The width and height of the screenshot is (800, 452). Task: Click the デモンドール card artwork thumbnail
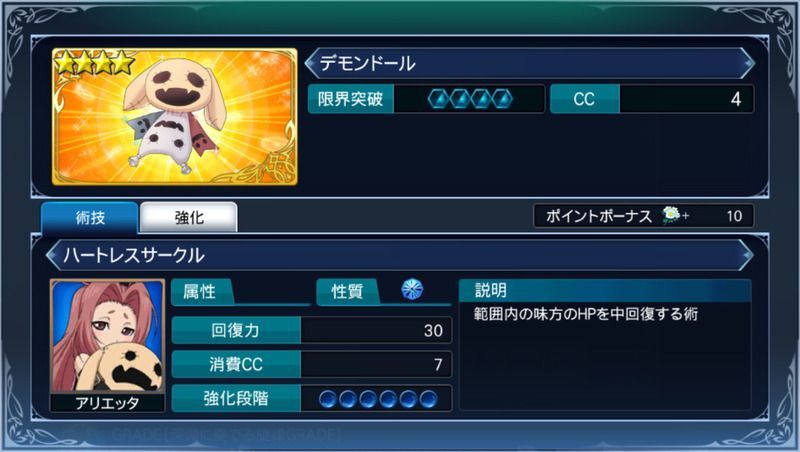[174, 116]
